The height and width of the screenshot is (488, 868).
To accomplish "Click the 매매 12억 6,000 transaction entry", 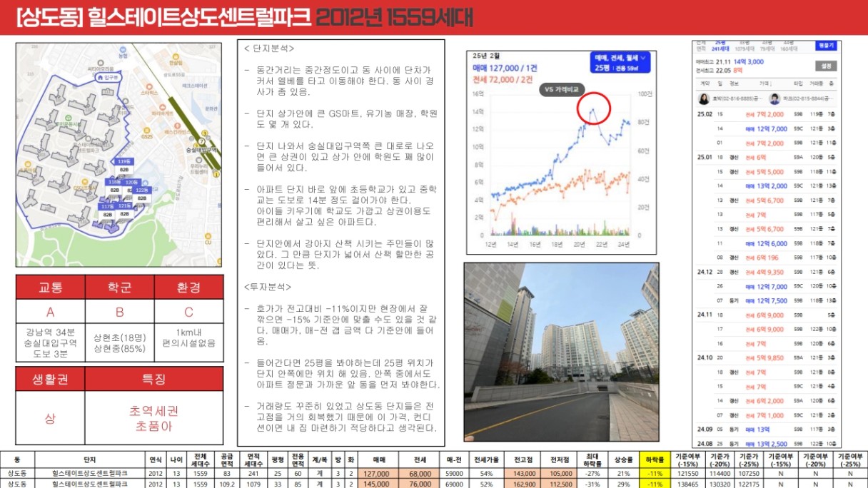I will (x=765, y=243).
